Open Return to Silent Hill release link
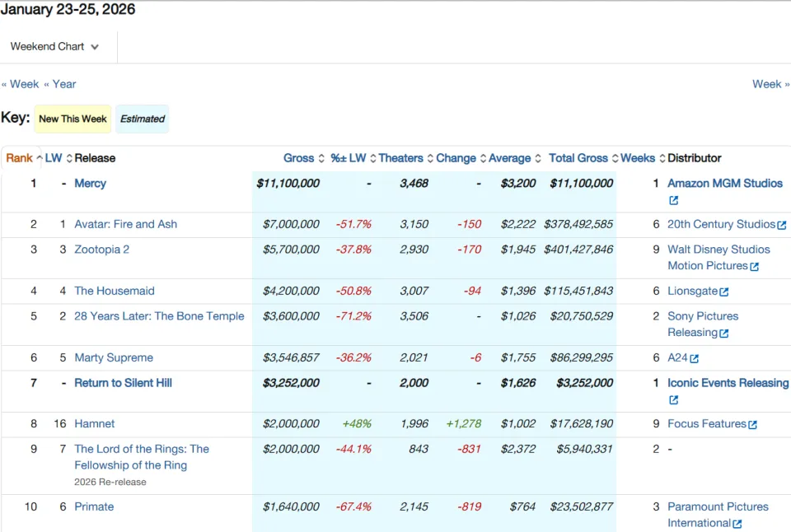 click(123, 383)
